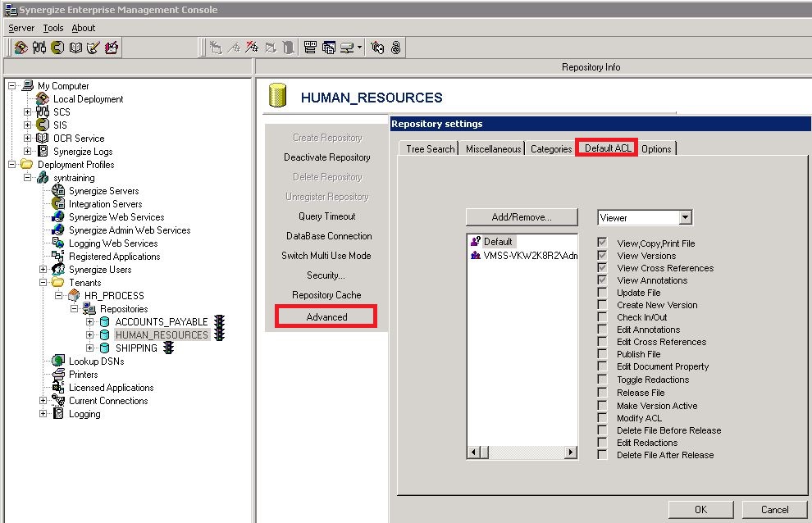This screenshot has height=523, width=812.
Task: Enable the Create New Version checkbox
Action: point(602,304)
